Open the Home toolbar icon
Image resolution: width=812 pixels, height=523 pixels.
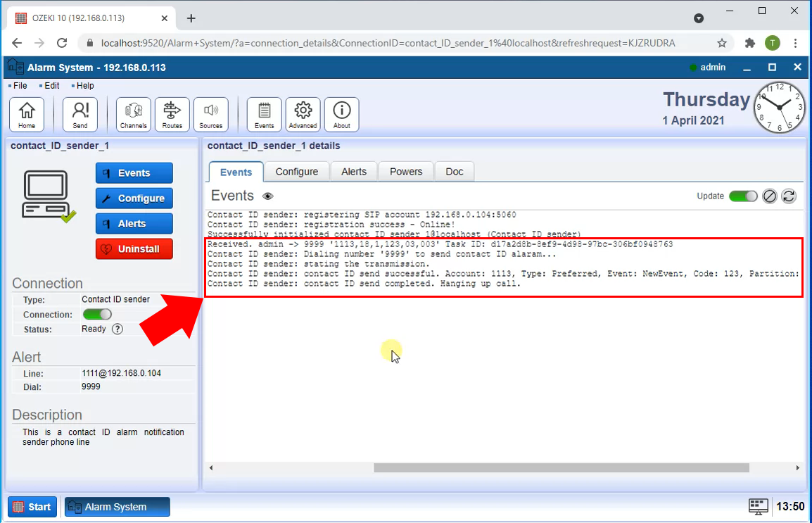coord(27,115)
